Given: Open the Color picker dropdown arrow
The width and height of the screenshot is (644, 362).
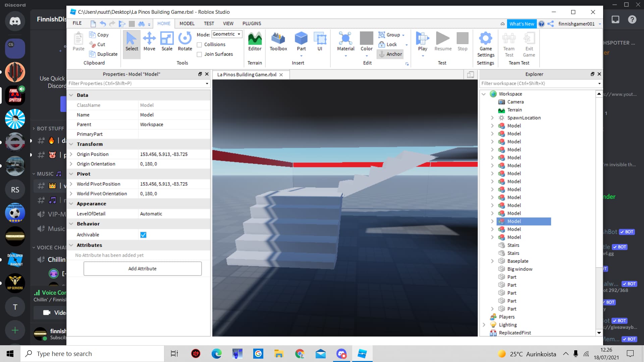Looking at the screenshot, I should [366, 56].
